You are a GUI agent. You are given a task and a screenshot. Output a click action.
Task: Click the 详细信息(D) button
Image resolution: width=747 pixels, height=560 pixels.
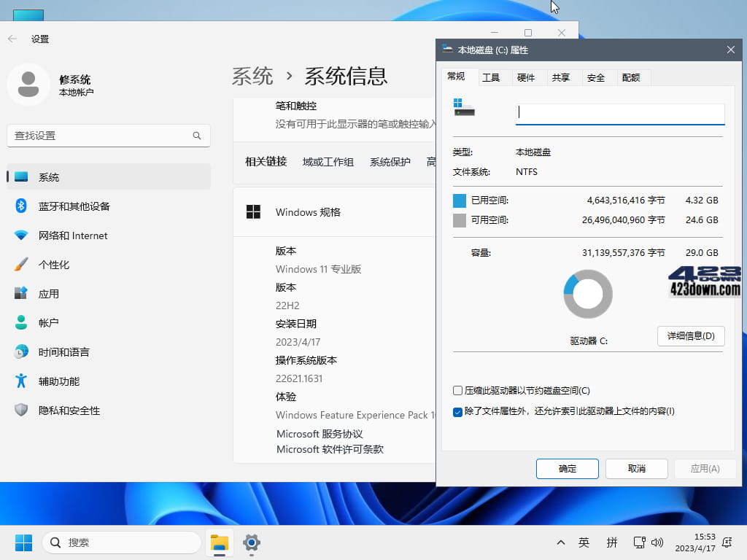pos(690,336)
